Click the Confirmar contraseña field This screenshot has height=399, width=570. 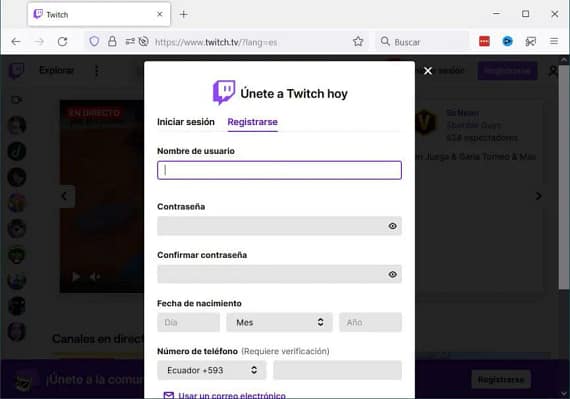279,274
